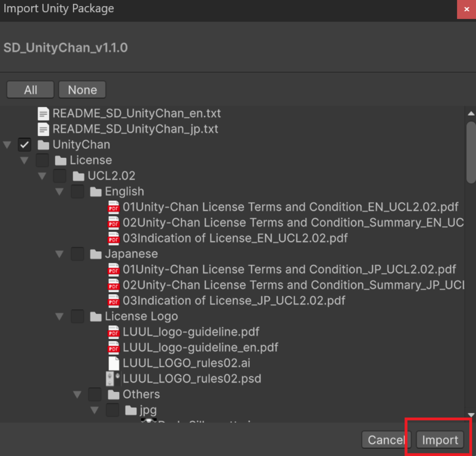476x456 pixels.
Task: Select UnityChan folder label
Action: point(81,145)
